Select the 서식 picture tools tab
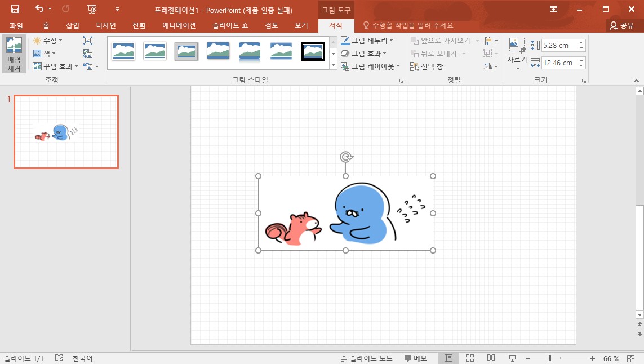 click(336, 25)
